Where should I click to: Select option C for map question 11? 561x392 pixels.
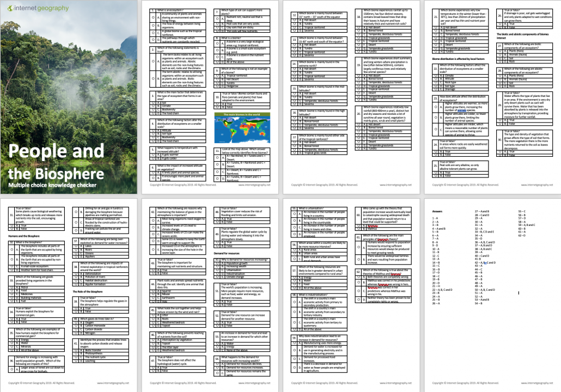point(217,171)
